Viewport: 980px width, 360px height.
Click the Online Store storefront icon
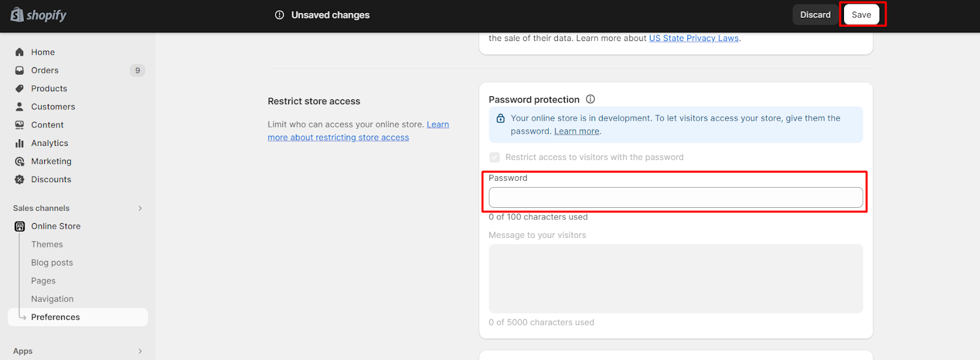pos(20,226)
